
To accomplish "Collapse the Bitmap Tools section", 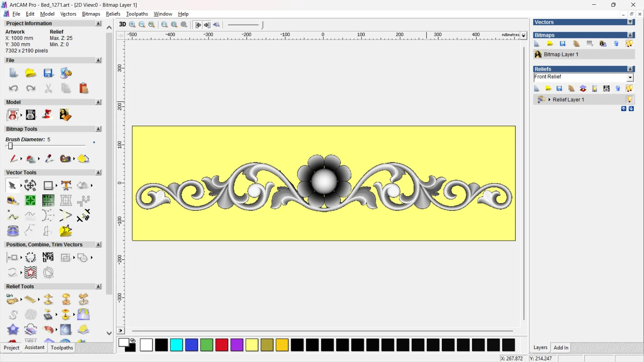I will point(98,129).
